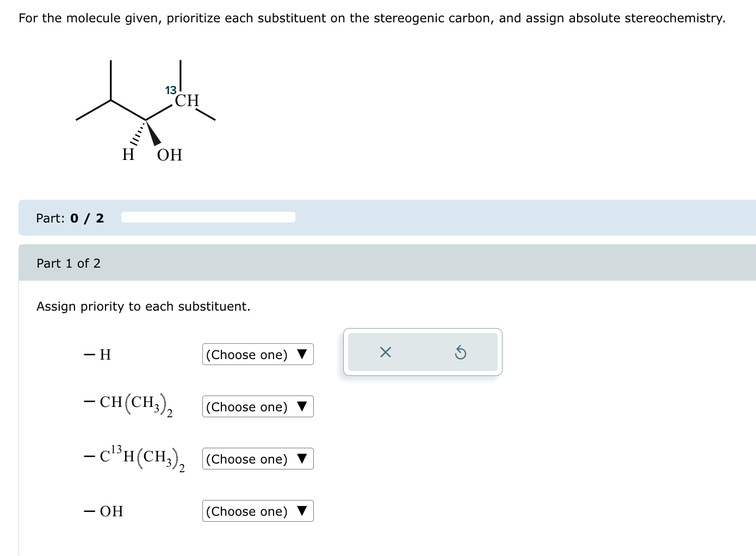Click the reset (circular arrow) icon
The width and height of the screenshot is (756, 556).
[x=461, y=353]
